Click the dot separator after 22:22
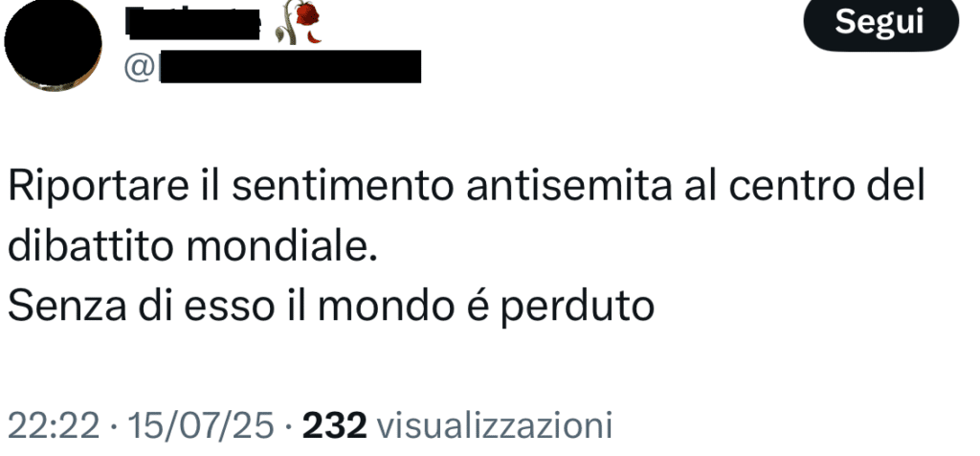 [x=114, y=428]
